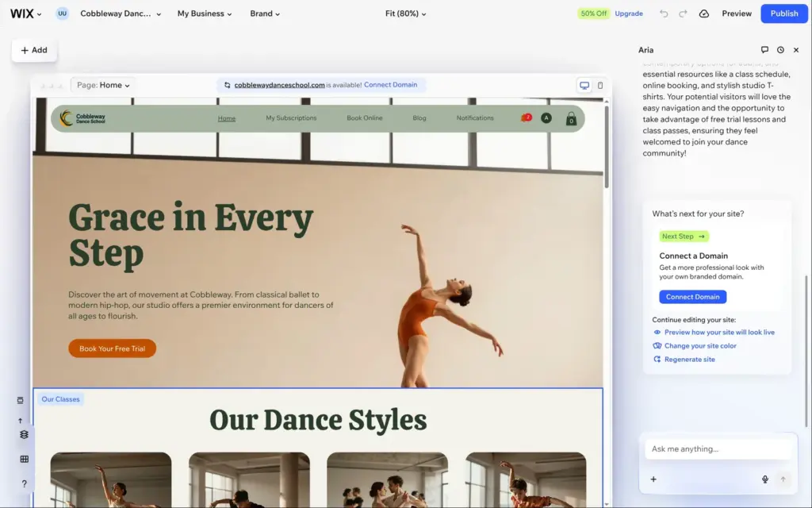Click the plus attach icon in Aria chat
Viewport: 812px width, 508px height.
[653, 479]
